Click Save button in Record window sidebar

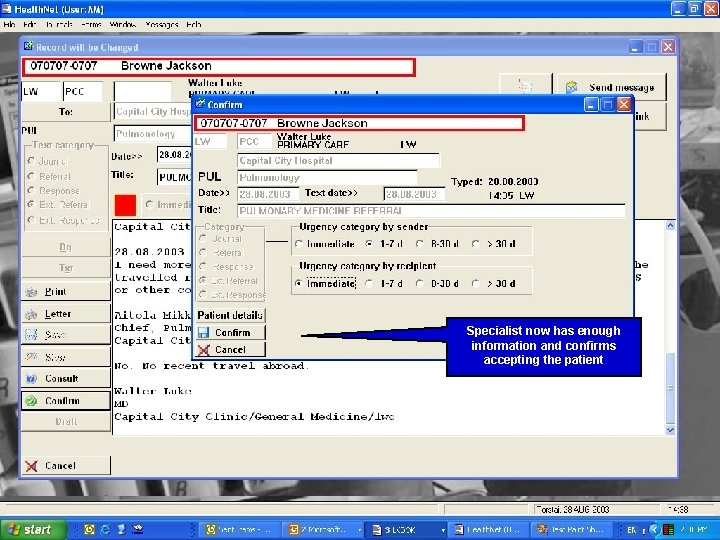pyautogui.click(x=66, y=335)
